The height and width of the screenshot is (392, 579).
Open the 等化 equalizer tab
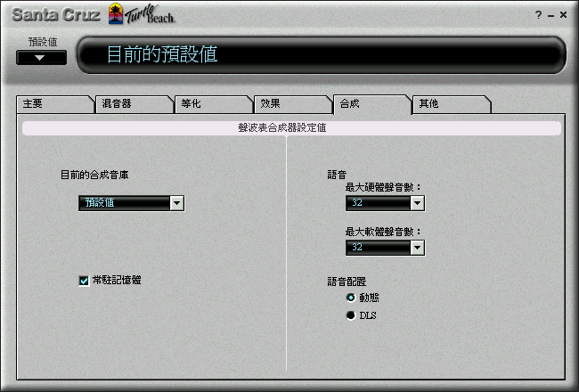(x=213, y=104)
